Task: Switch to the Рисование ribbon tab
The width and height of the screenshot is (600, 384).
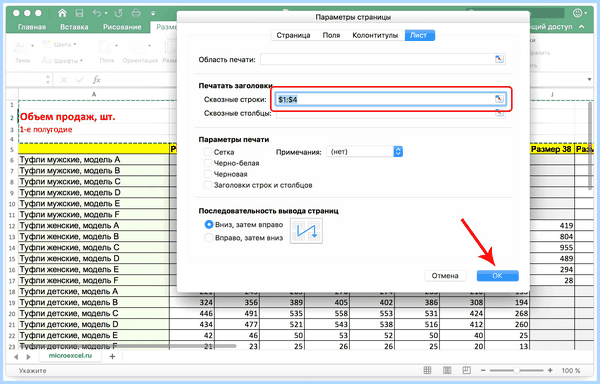Action: tap(122, 27)
